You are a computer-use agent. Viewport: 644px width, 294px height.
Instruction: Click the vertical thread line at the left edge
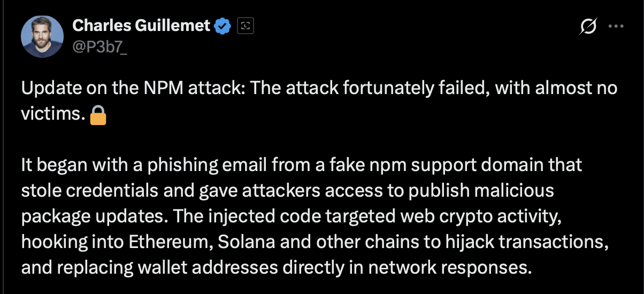click(x=3, y=147)
